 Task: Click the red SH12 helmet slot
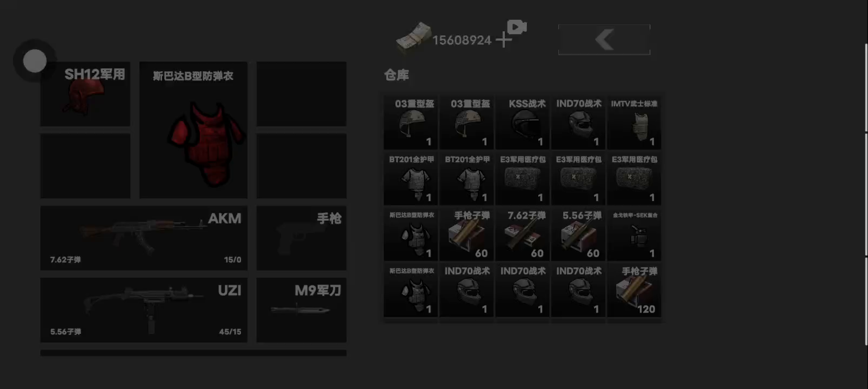tap(85, 94)
